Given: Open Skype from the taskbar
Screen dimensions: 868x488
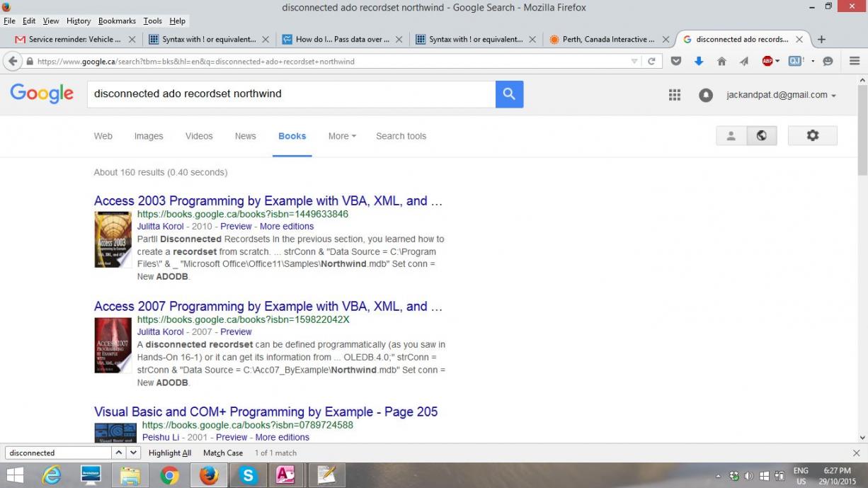Looking at the screenshot, I should coord(248,475).
